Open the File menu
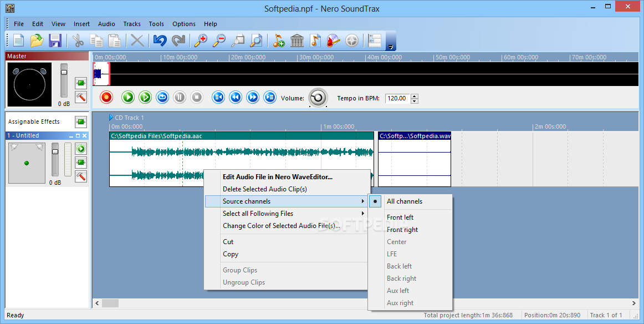The image size is (644, 324). [19, 24]
